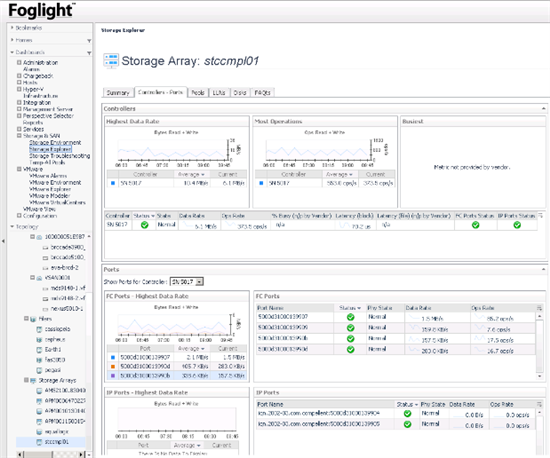Open FC Ports table column customizer icon

tap(539, 308)
